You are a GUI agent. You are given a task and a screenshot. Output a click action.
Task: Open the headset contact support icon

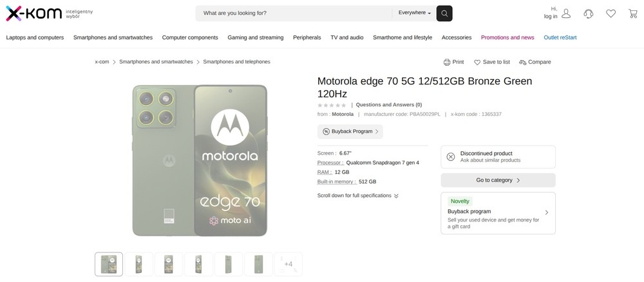click(589, 14)
